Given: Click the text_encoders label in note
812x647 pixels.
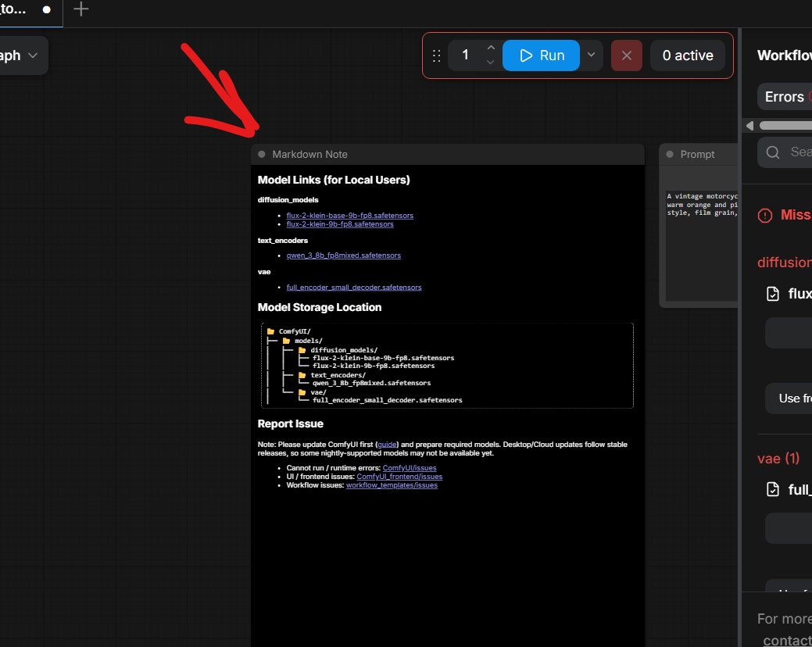Looking at the screenshot, I should 283,241.
